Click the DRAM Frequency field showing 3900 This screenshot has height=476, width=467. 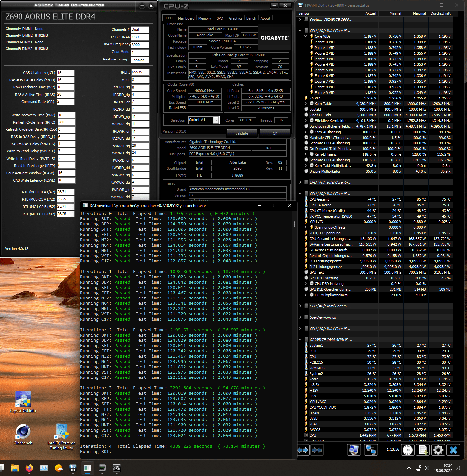click(x=140, y=45)
